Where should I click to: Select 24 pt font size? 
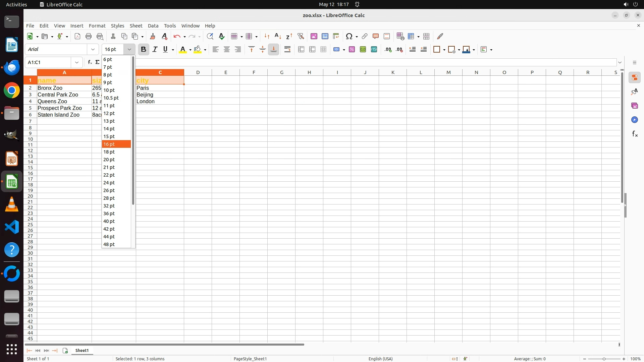(109, 183)
